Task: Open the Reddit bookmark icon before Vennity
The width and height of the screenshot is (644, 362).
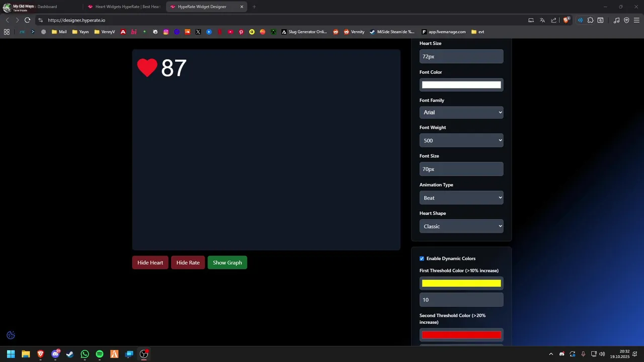Action: 336,32
